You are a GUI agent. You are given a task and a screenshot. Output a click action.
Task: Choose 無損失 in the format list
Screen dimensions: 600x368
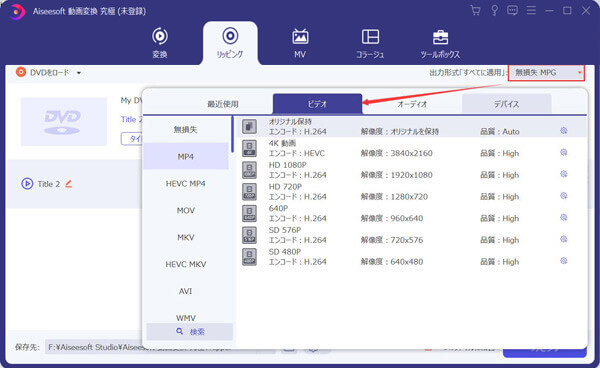186,130
